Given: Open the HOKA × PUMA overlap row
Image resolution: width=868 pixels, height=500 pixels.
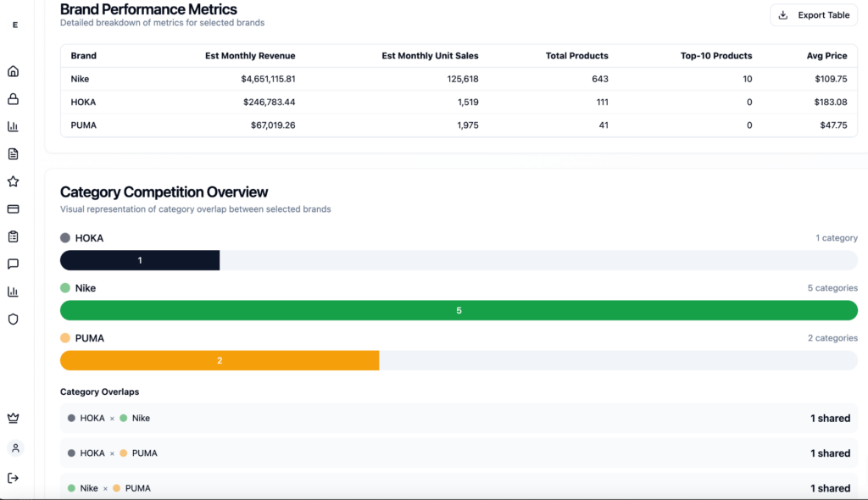Looking at the screenshot, I should point(459,453).
